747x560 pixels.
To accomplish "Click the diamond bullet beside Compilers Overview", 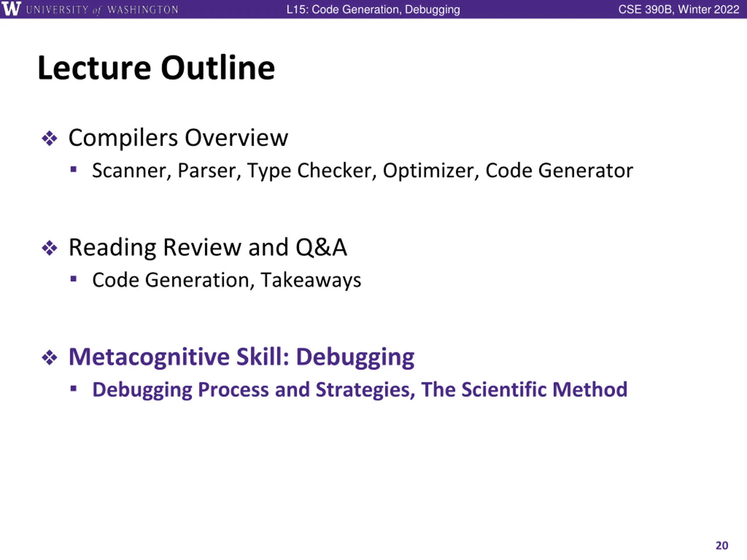I will (x=50, y=139).
